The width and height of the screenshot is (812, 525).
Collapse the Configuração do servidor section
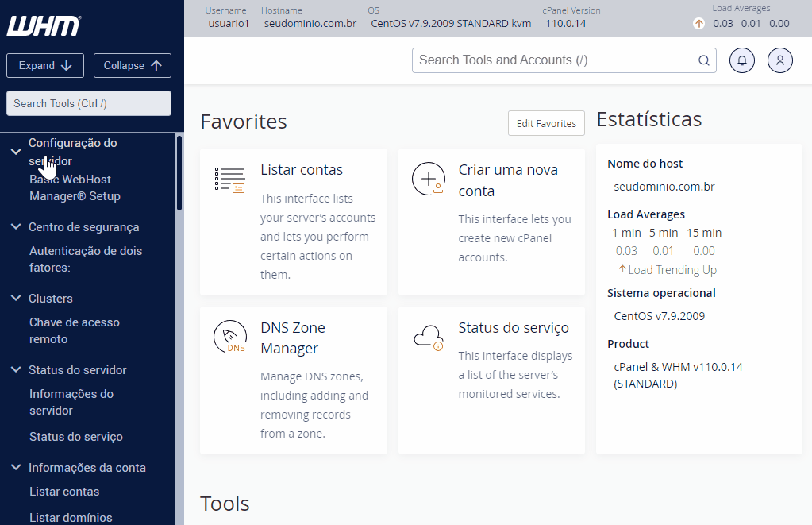click(x=16, y=152)
